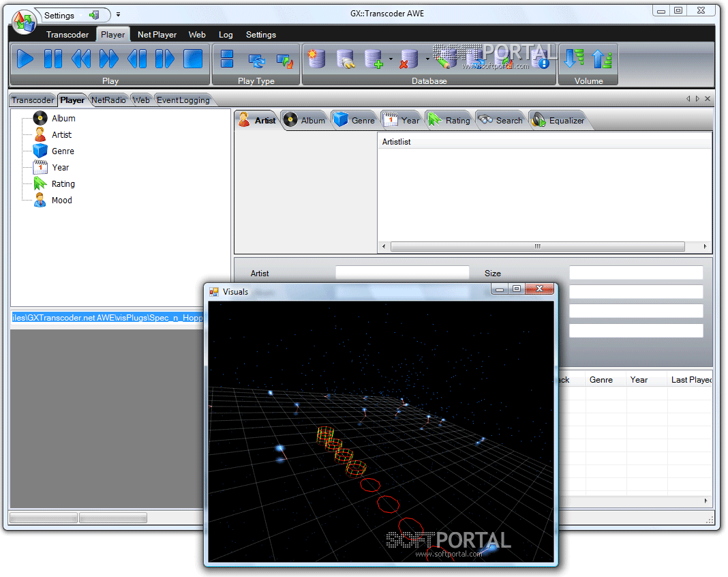Click the fast-forward double-arrow icon
728x577 pixels.
[x=109, y=59]
